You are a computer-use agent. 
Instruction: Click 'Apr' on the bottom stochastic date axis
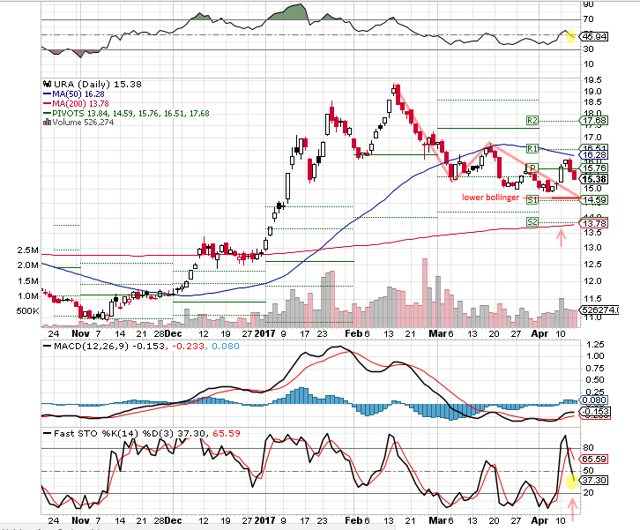click(x=539, y=521)
